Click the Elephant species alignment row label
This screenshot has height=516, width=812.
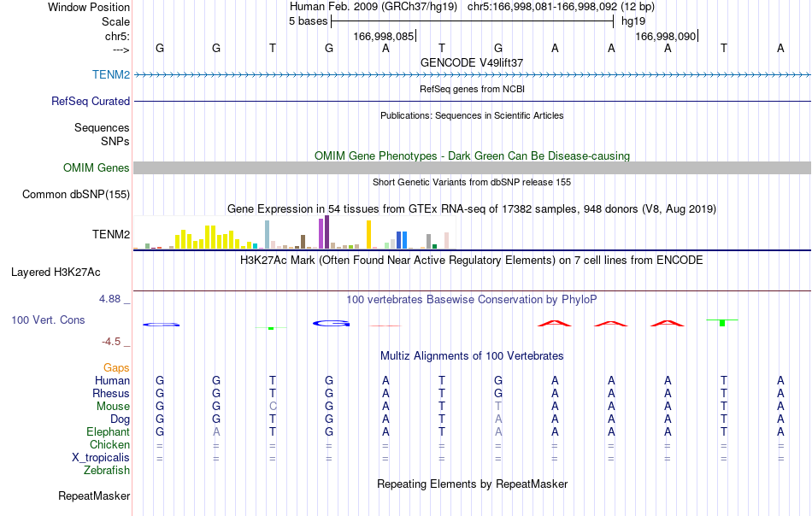coord(109,431)
